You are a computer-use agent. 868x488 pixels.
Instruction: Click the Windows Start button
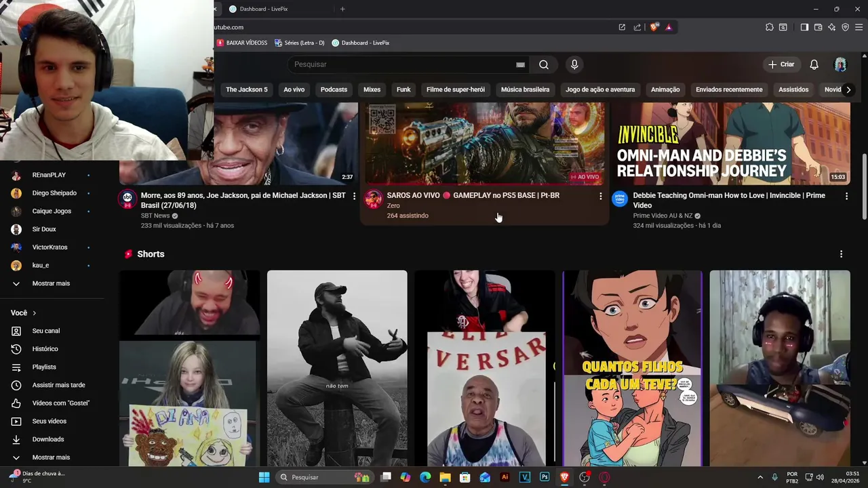pyautogui.click(x=264, y=477)
